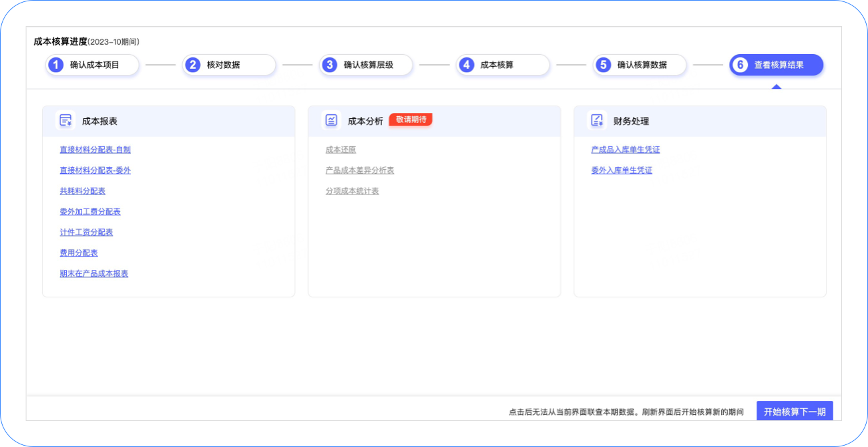The image size is (868, 447).
Task: Click the 成本分析 chart icon
Action: point(331,121)
